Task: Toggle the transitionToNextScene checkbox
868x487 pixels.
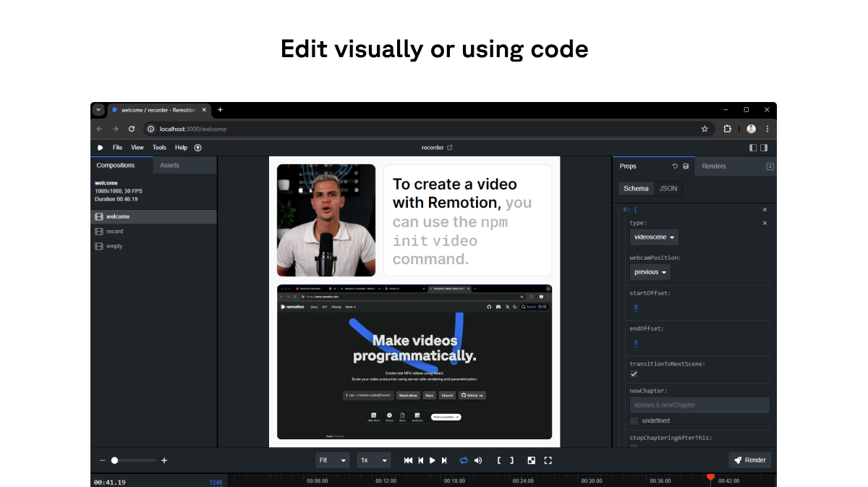Action: [634, 374]
